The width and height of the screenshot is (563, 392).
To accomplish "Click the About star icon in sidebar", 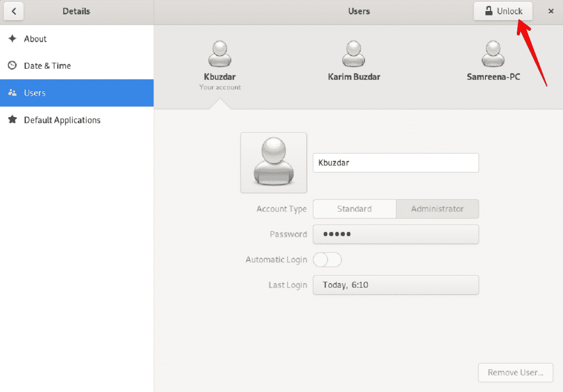I will (12, 39).
